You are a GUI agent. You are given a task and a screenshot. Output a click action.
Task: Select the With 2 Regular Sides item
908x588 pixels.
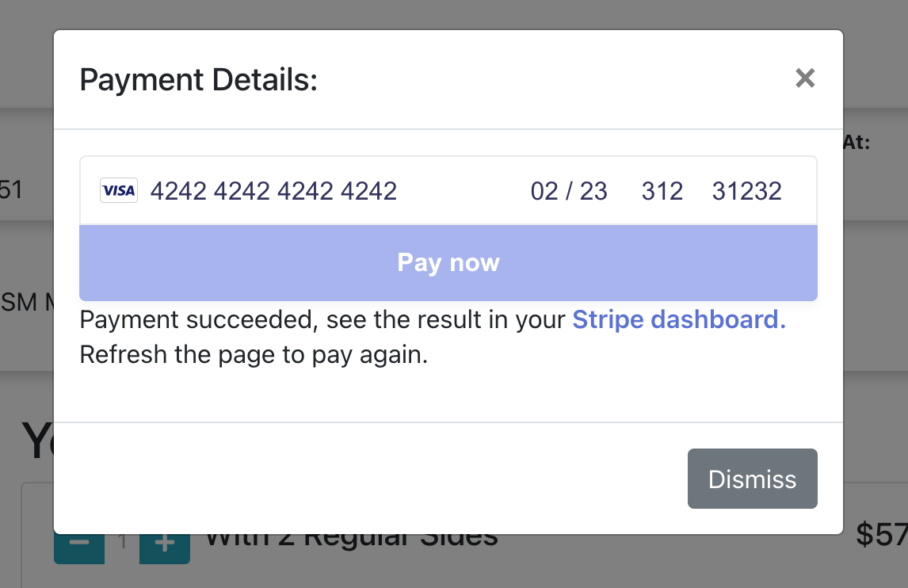[350, 536]
